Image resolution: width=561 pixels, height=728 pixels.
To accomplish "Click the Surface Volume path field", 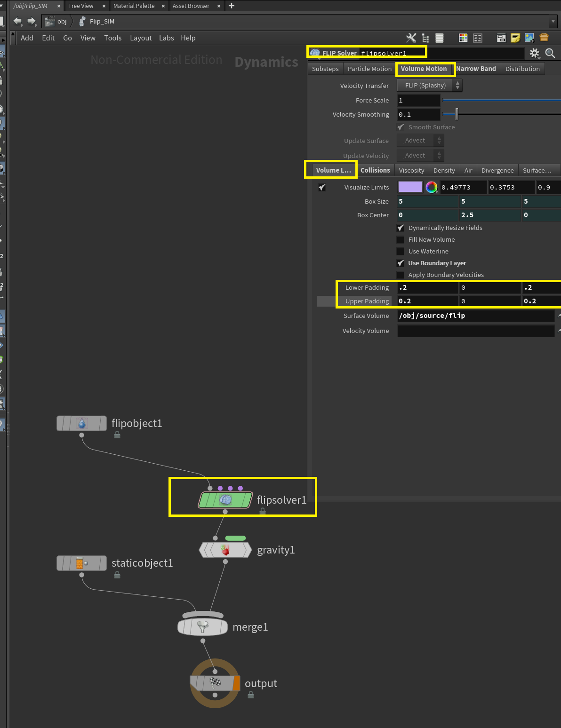I will pos(475,316).
